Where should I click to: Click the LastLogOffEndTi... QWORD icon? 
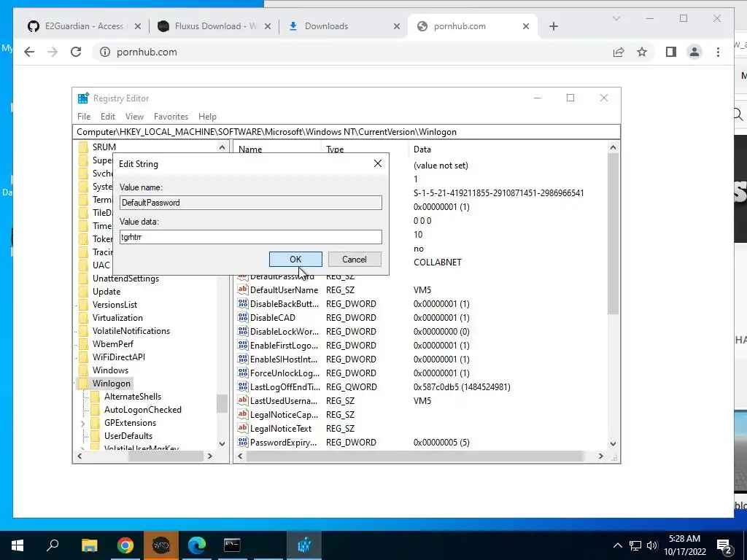(243, 386)
